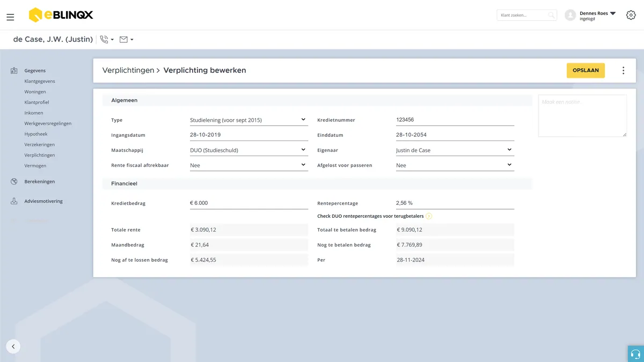Click the Rentepercentage field
The image size is (644, 362).
pos(455,203)
